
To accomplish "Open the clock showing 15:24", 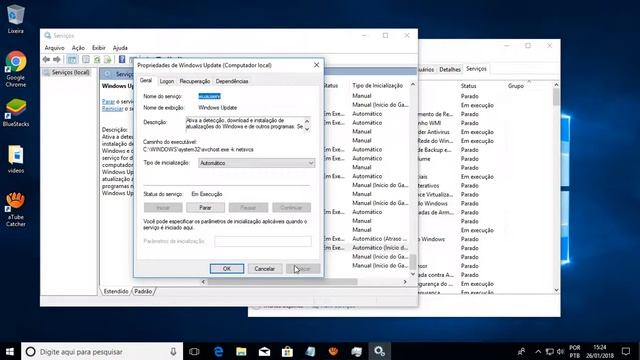I will coord(600,351).
